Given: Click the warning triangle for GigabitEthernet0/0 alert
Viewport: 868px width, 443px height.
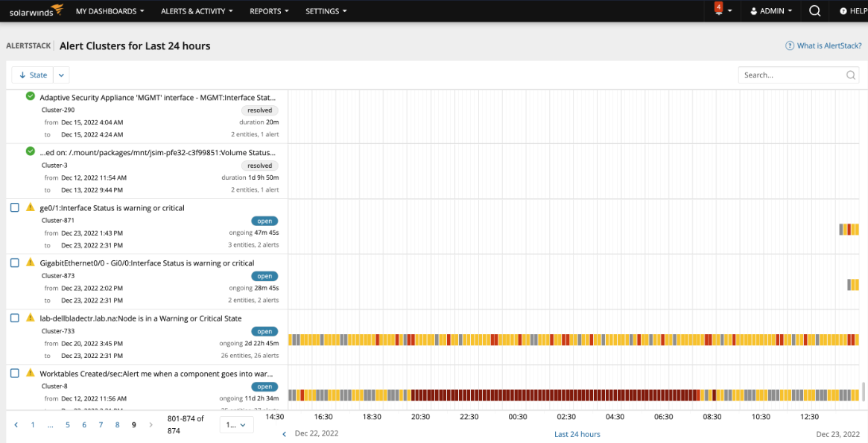Looking at the screenshot, I should tap(31, 262).
